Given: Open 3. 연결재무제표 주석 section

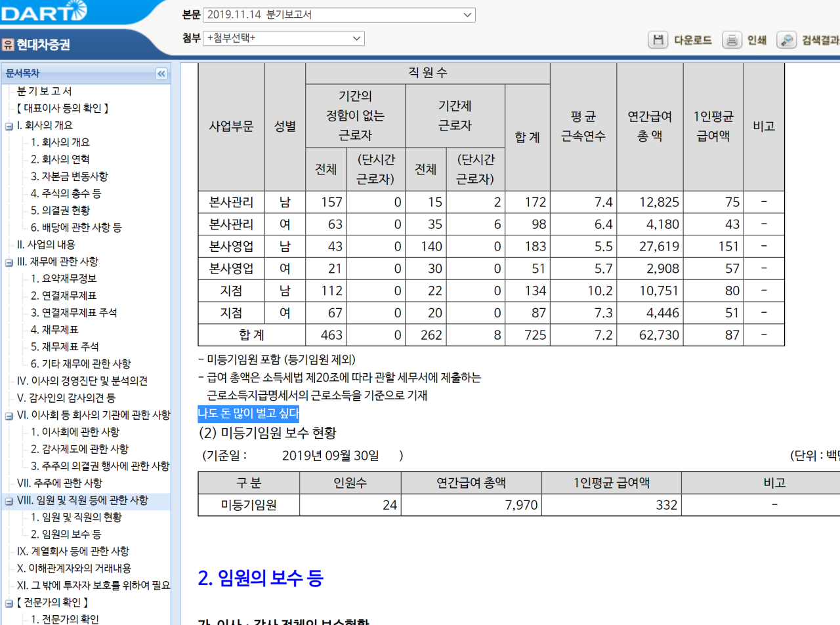Looking at the screenshot, I should point(74,313).
